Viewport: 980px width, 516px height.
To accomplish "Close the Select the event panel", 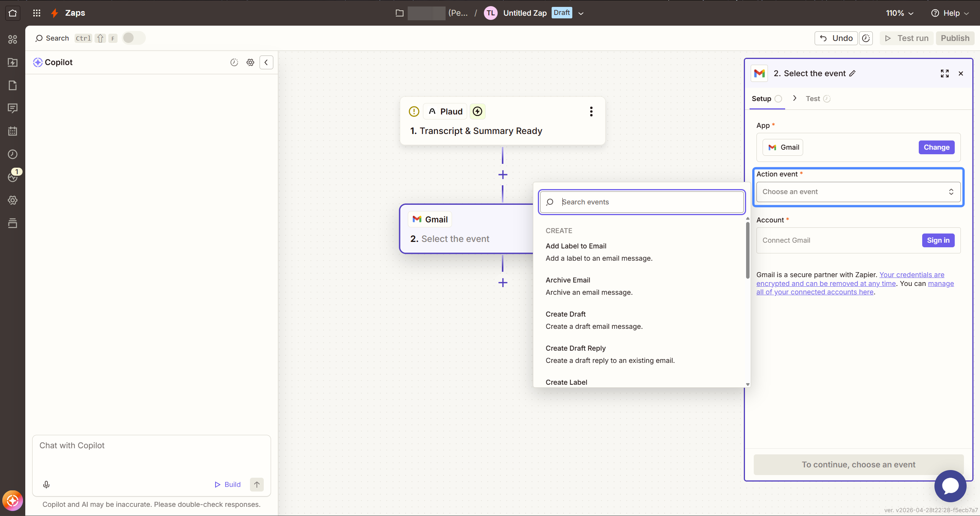I will point(961,73).
